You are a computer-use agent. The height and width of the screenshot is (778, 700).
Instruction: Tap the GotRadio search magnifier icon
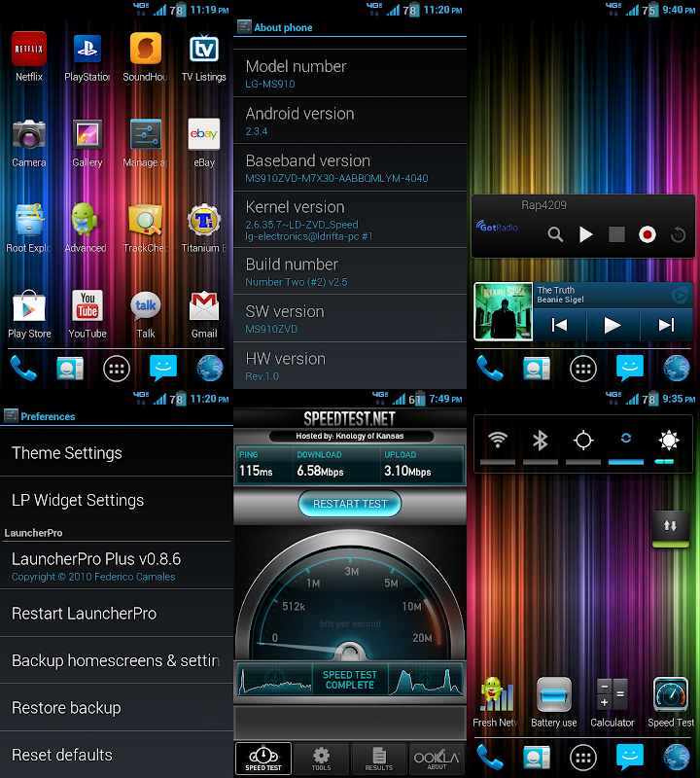tap(555, 234)
